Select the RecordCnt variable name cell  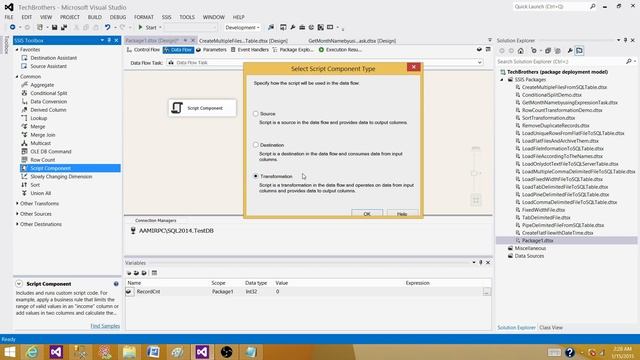coord(148,292)
